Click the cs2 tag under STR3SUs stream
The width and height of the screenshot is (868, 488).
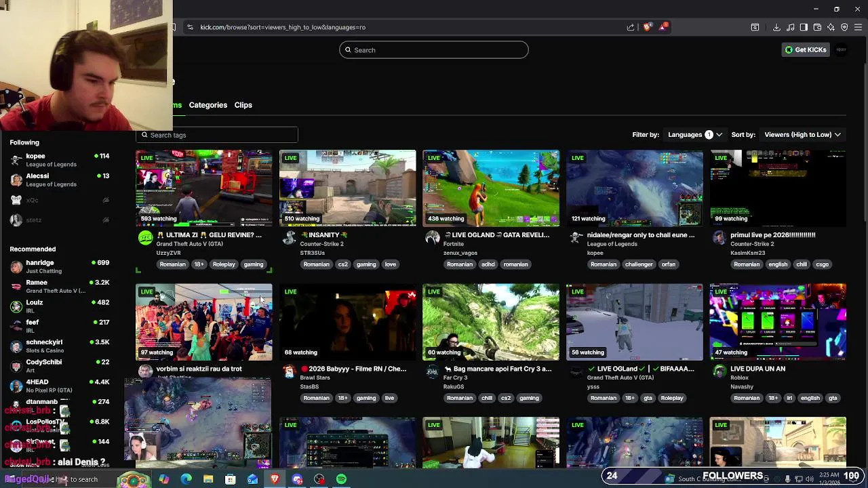(x=342, y=264)
